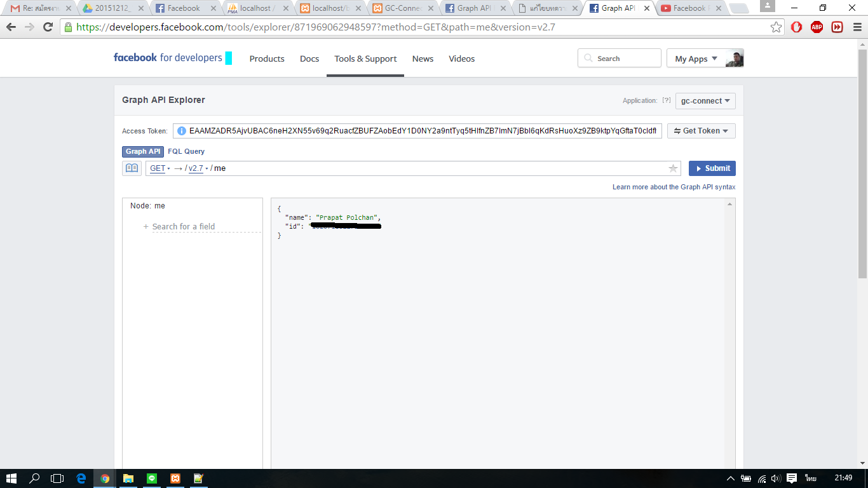Switch to the GC-Connect browser tab
The height and width of the screenshot is (488, 868).
pos(403,8)
